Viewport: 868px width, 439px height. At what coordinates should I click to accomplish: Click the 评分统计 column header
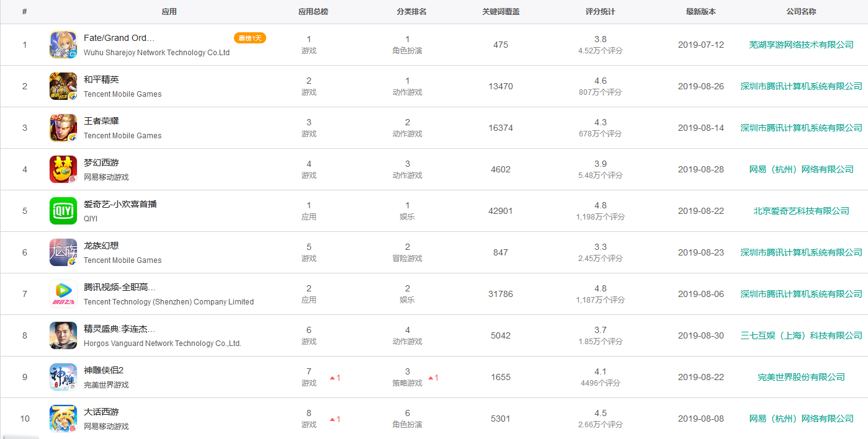(x=601, y=12)
